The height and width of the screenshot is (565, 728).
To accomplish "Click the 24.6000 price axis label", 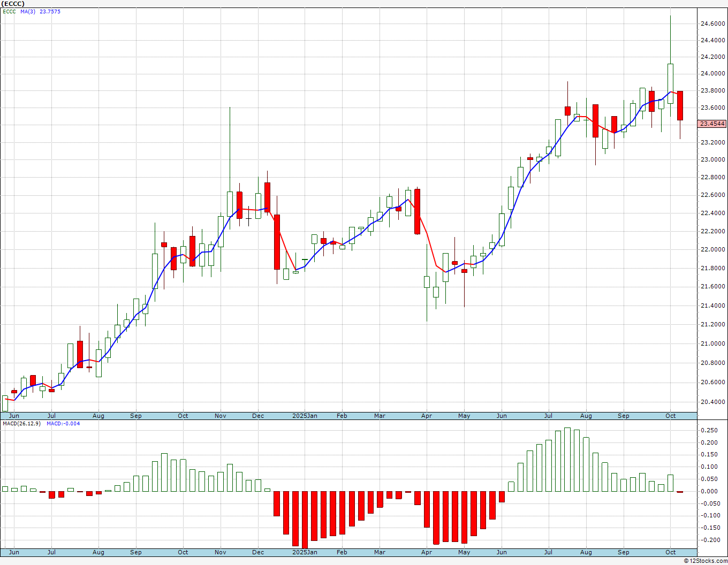I will [x=712, y=24].
